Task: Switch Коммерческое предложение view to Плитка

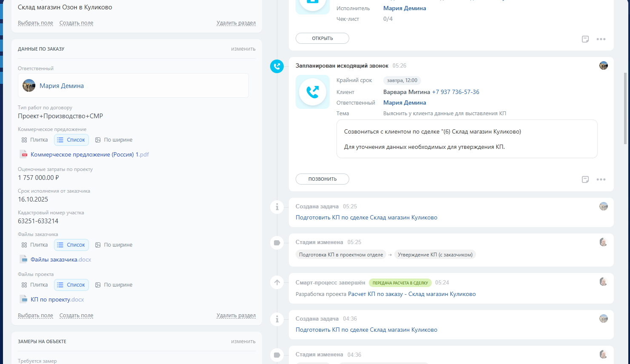Action: [35, 140]
